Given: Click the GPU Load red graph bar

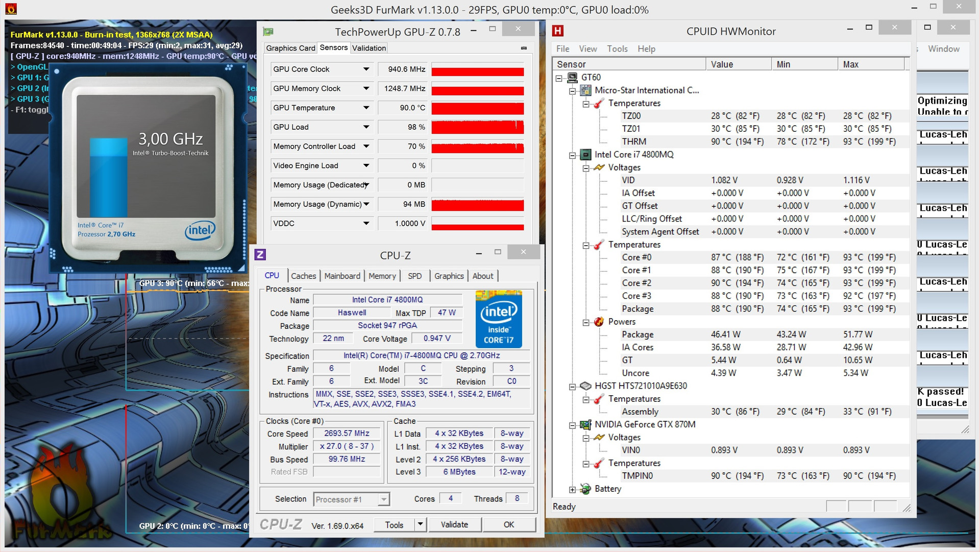Looking at the screenshot, I should pos(477,127).
